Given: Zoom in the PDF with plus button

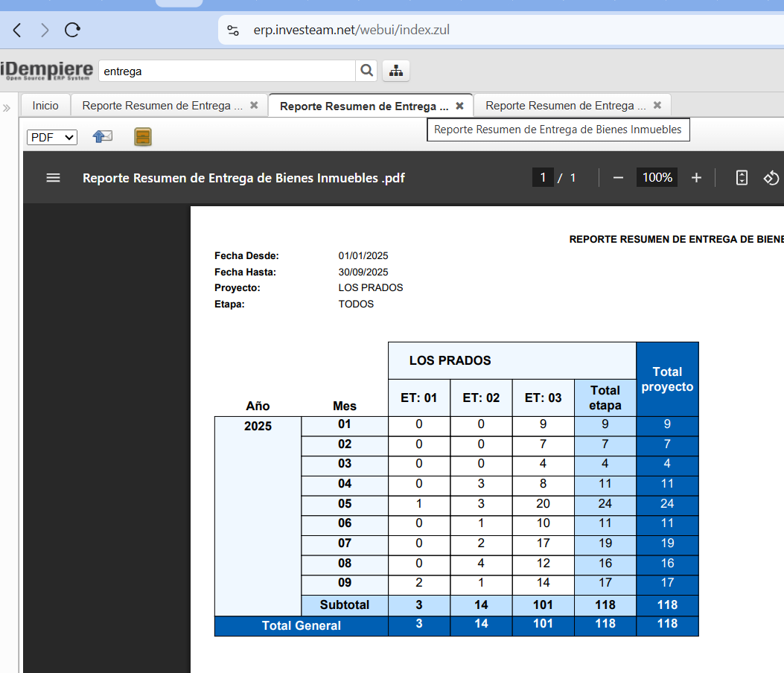Looking at the screenshot, I should (x=696, y=178).
